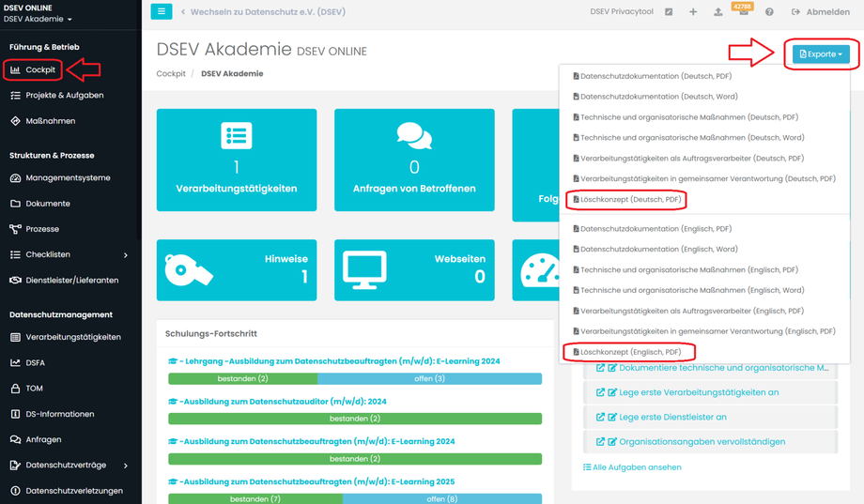
Task: Open the DSEV Akademie organization dropdown
Action: pos(38,19)
